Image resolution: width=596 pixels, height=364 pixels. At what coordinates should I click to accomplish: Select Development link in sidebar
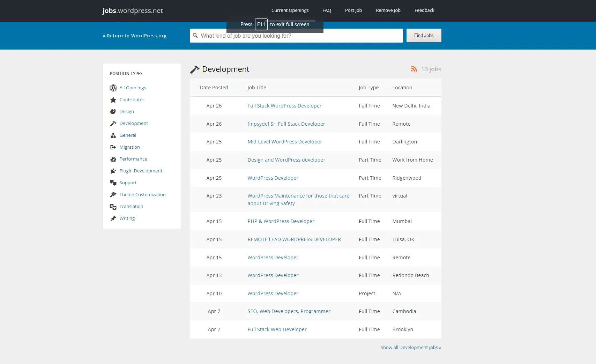coord(134,124)
